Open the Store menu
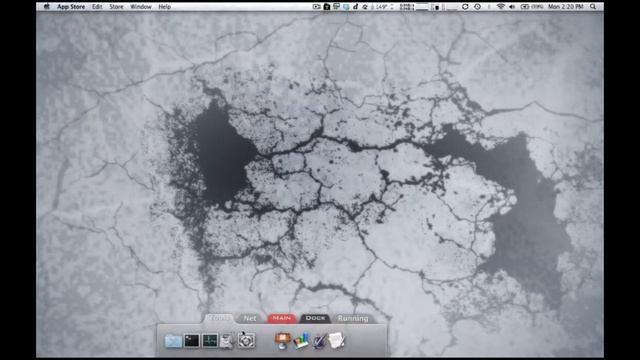640x360 pixels. tap(116, 7)
